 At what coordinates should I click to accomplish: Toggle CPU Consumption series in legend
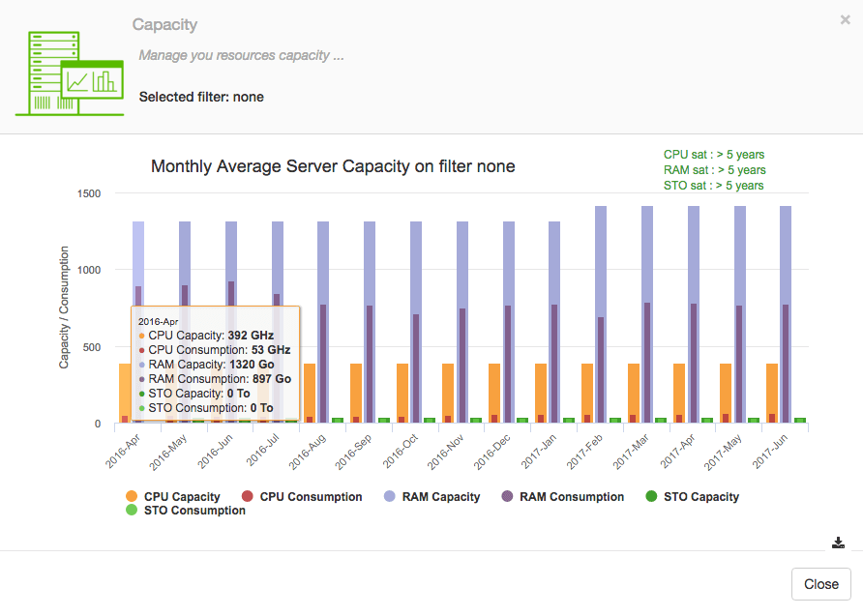302,497
